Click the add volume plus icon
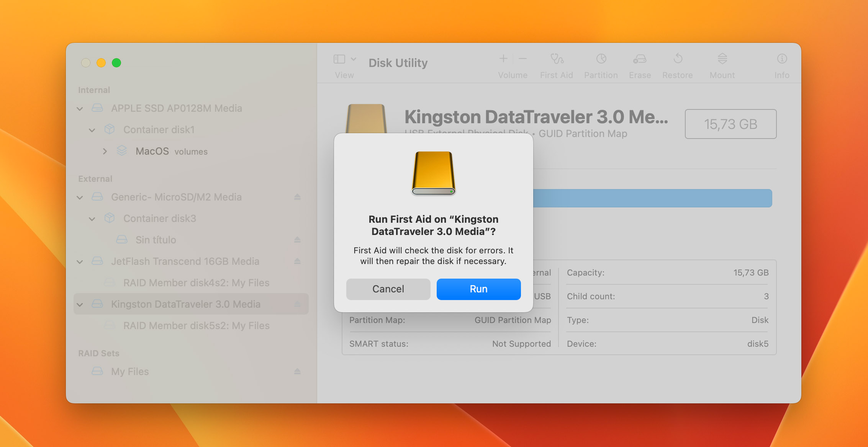Image resolution: width=868 pixels, height=447 pixels. click(x=503, y=59)
